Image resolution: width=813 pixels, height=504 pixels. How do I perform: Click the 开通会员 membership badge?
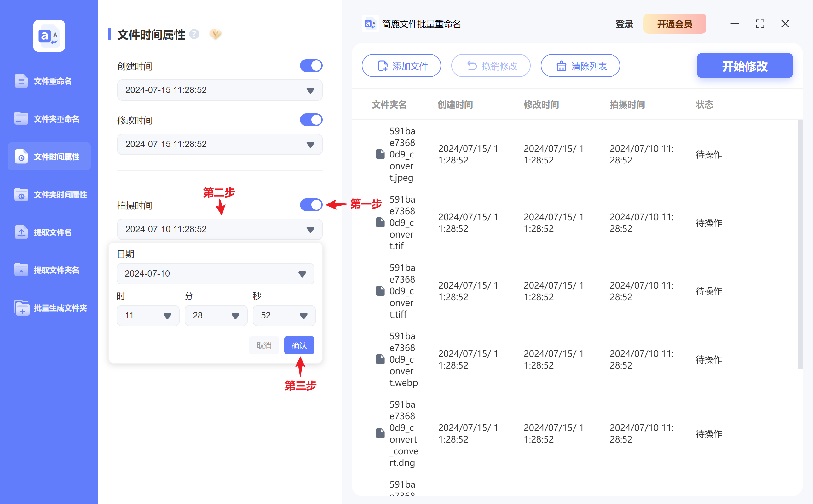click(675, 24)
